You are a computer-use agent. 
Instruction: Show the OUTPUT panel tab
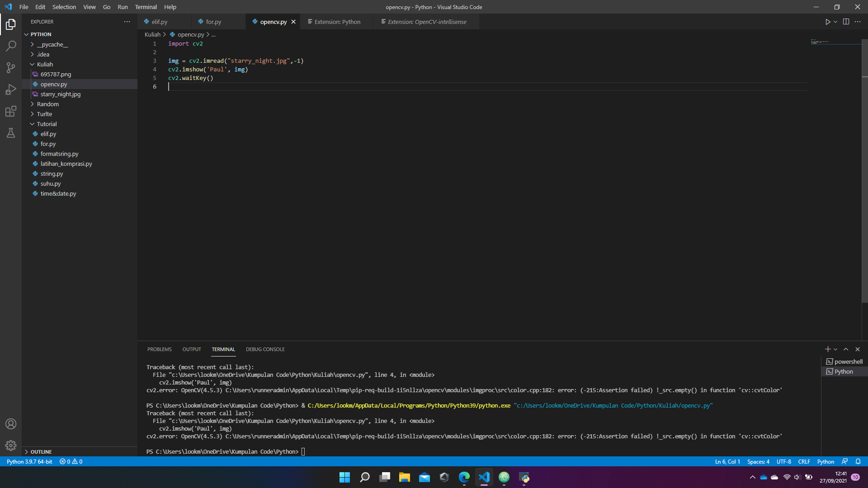pyautogui.click(x=192, y=349)
